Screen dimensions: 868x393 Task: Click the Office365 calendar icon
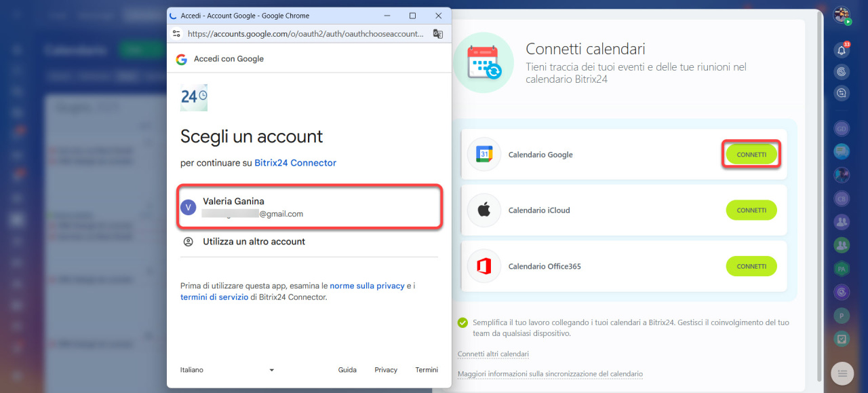(x=484, y=267)
